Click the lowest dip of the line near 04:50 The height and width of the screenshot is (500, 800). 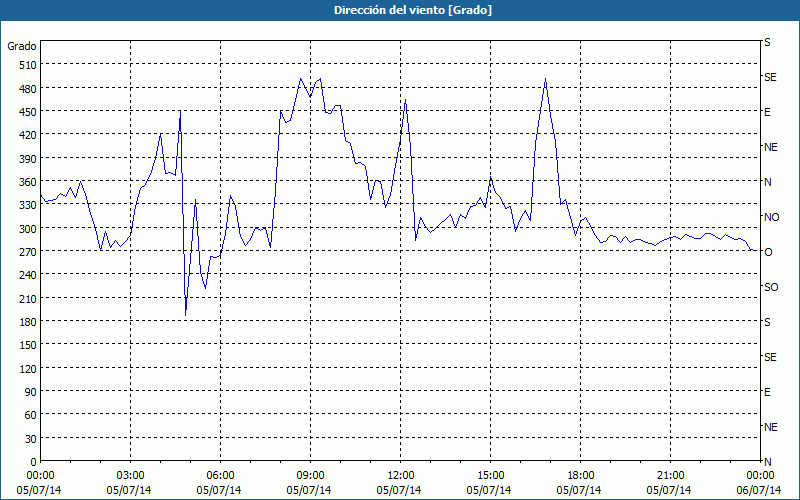(x=186, y=314)
